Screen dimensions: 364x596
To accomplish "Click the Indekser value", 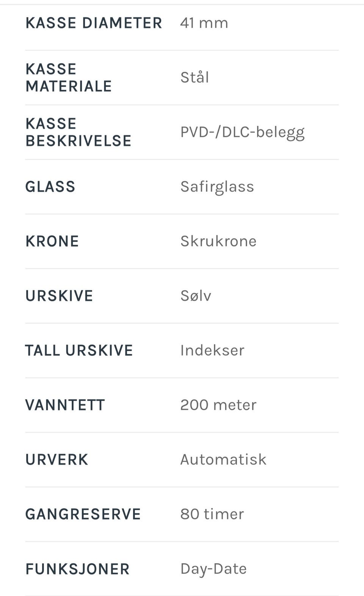I will pyautogui.click(x=212, y=351).
